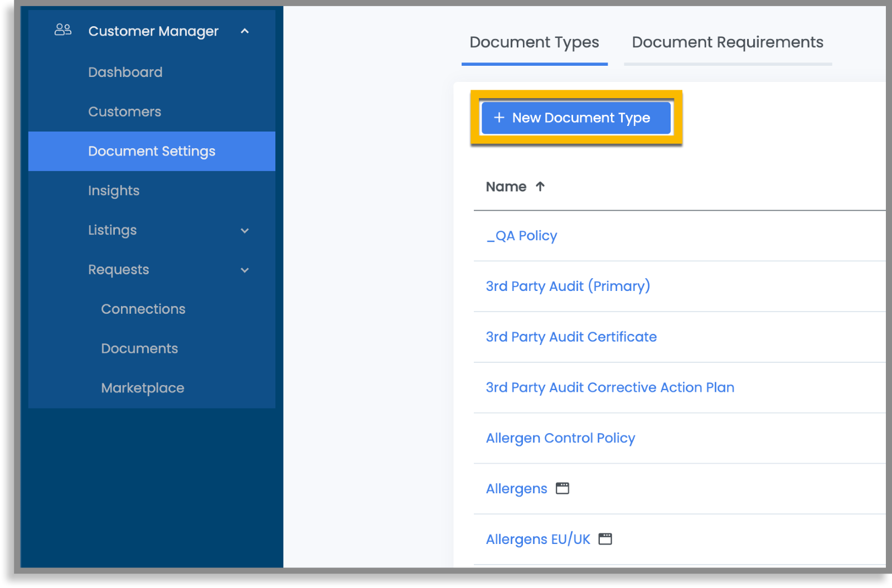Click the plus icon on New Document Type
The image size is (892, 588).
(498, 118)
